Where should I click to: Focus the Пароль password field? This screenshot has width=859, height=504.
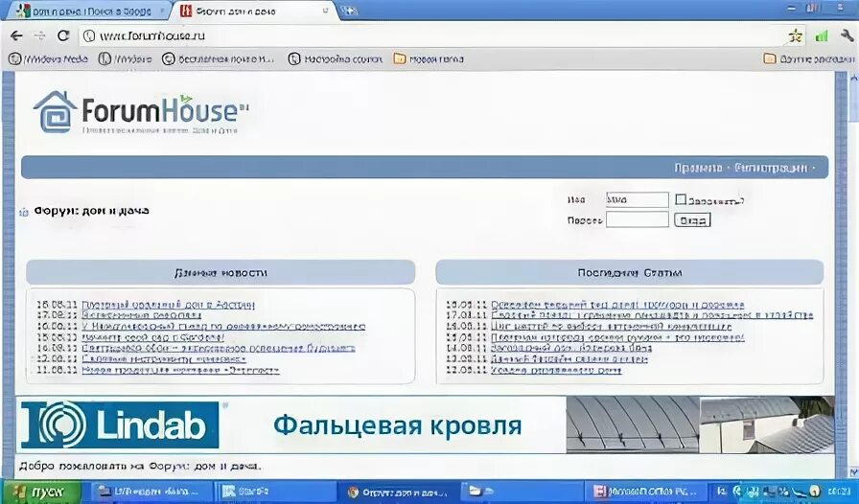638,219
